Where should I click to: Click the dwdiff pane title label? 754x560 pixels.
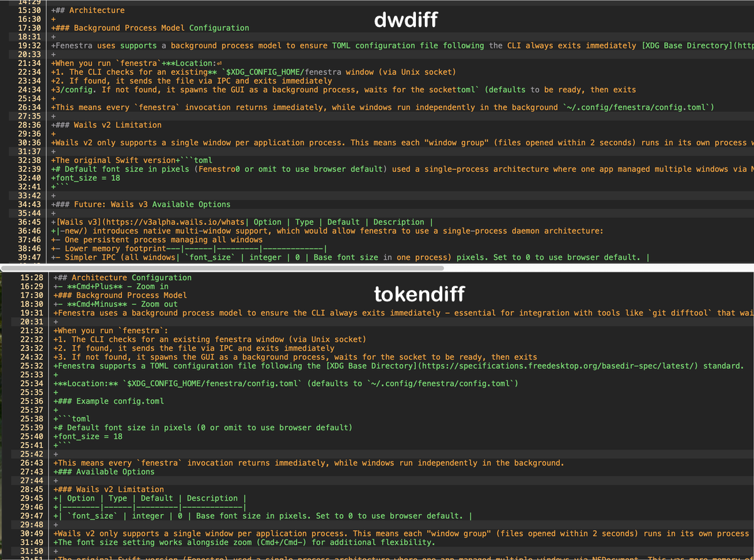(x=405, y=19)
